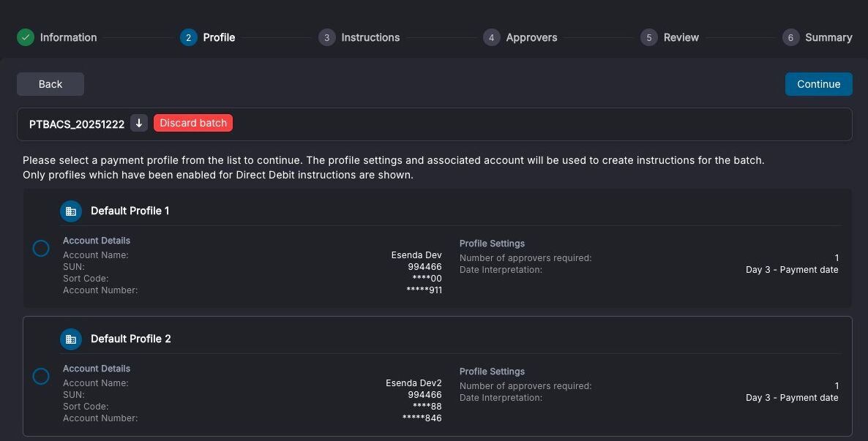Image resolution: width=868 pixels, height=441 pixels.
Task: Click Day 3 - Payment date in Profile 2
Action: (x=792, y=397)
